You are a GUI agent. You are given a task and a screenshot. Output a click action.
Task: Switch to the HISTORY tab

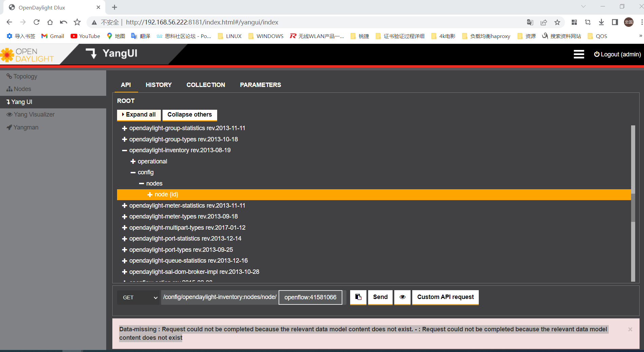coord(159,85)
